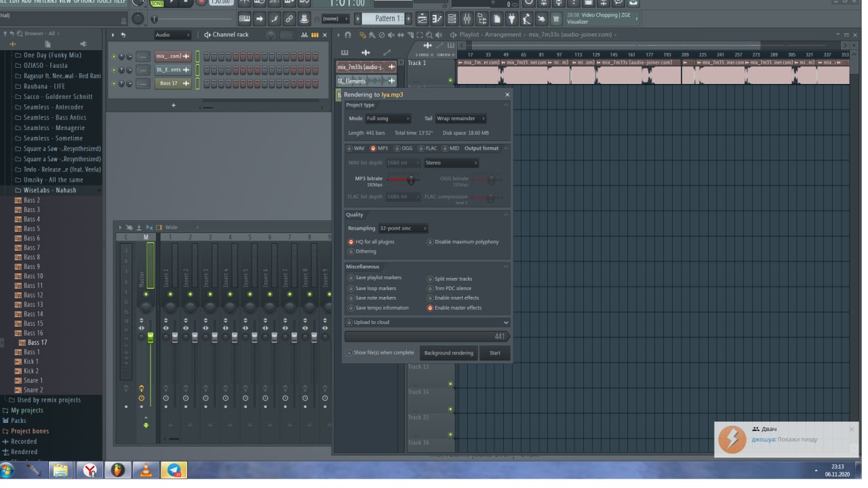Select the delete tool in Playlist toolbar
Image resolution: width=868 pixels, height=488 pixels.
point(382,35)
